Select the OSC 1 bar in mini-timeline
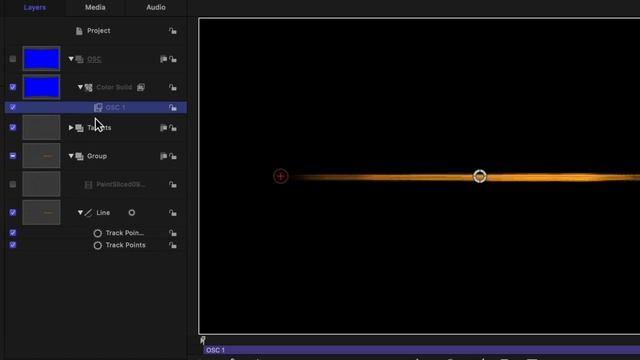The image size is (640, 360). [421, 350]
